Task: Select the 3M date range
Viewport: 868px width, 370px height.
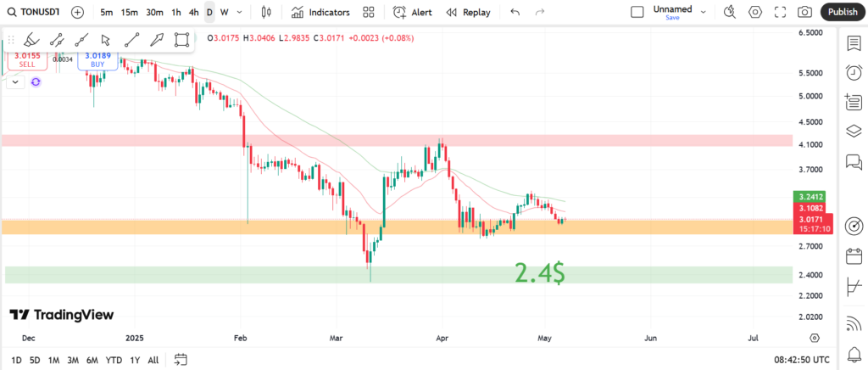Action: point(73,360)
